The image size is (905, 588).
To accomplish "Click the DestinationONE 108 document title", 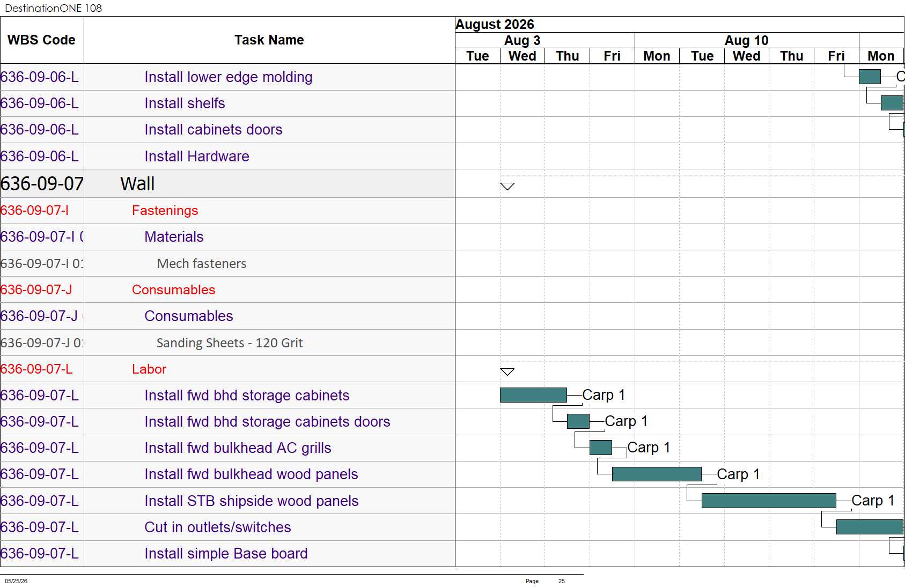I will pos(53,8).
